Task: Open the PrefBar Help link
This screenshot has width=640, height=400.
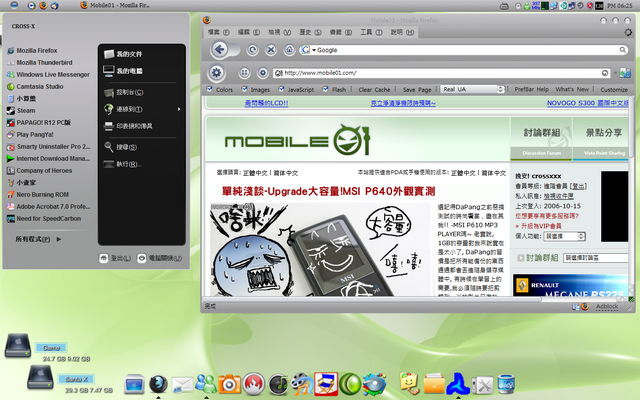Action: (531, 89)
